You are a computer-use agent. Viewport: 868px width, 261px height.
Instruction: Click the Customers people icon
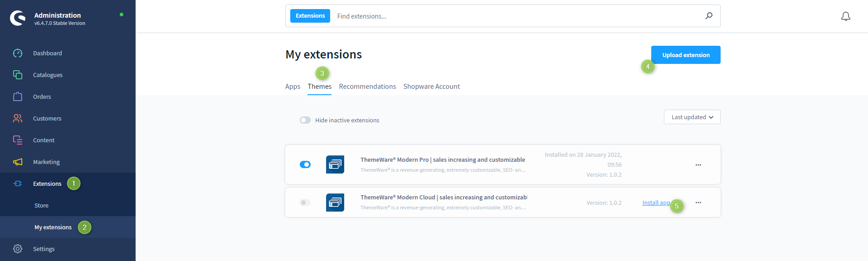point(18,118)
